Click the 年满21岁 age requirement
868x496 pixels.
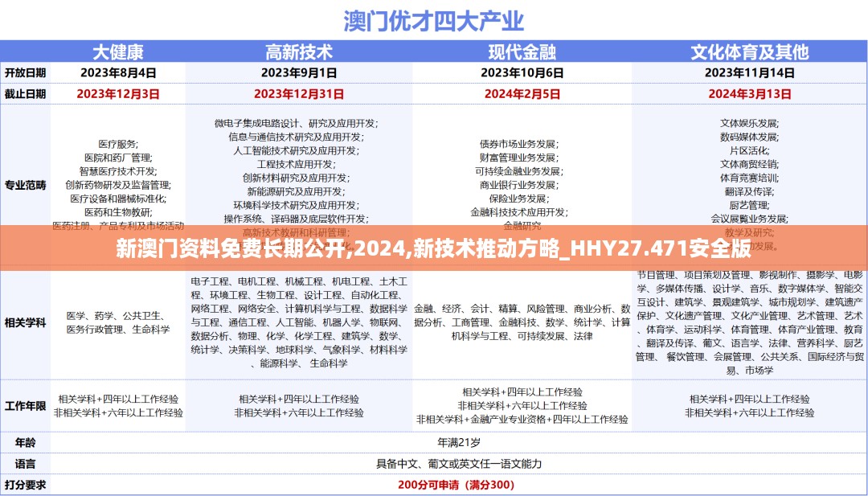pyautogui.click(x=459, y=443)
